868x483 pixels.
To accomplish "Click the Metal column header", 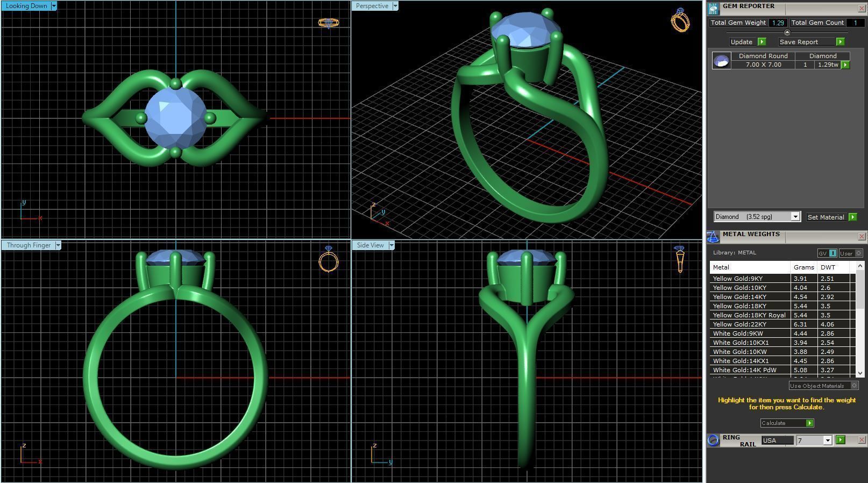I will 750,267.
